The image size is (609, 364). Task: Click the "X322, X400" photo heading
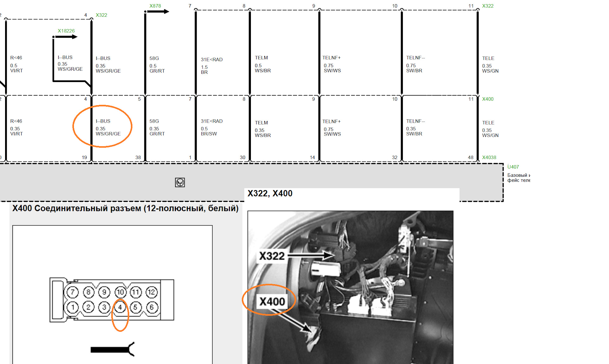pyautogui.click(x=270, y=194)
